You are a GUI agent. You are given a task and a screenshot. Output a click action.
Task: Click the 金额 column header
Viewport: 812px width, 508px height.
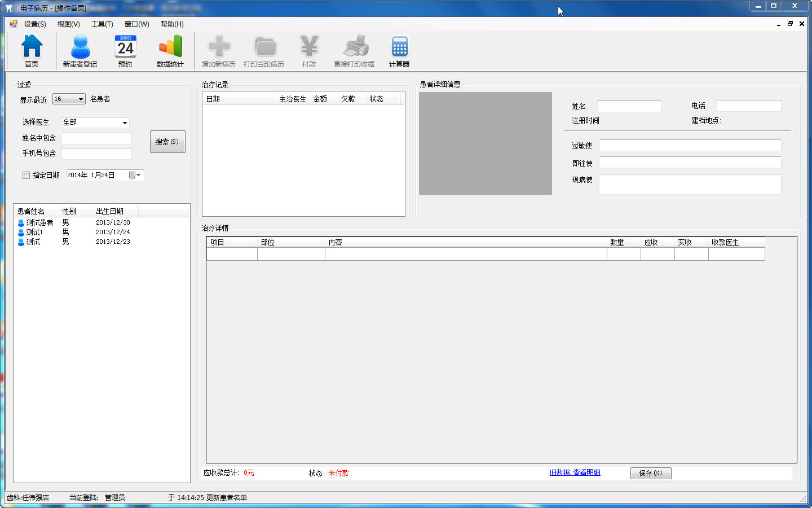(x=324, y=99)
